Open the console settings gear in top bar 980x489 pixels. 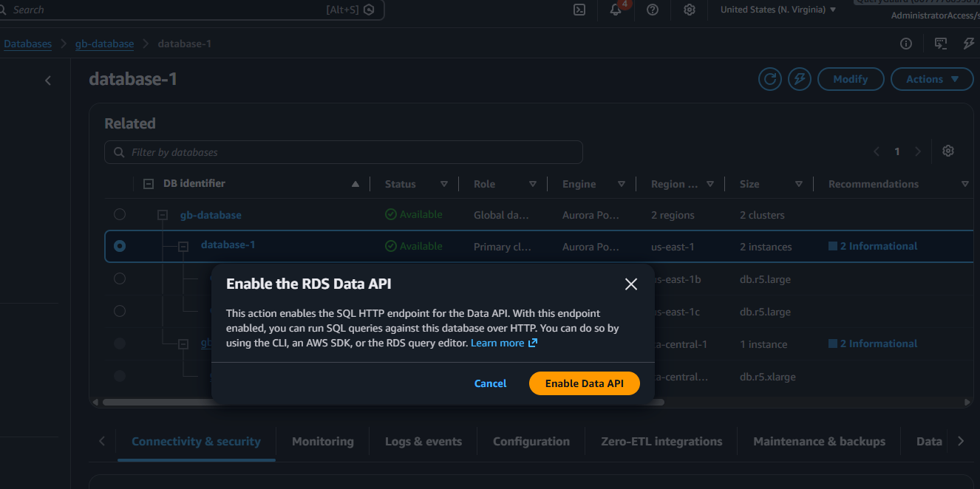(x=690, y=10)
